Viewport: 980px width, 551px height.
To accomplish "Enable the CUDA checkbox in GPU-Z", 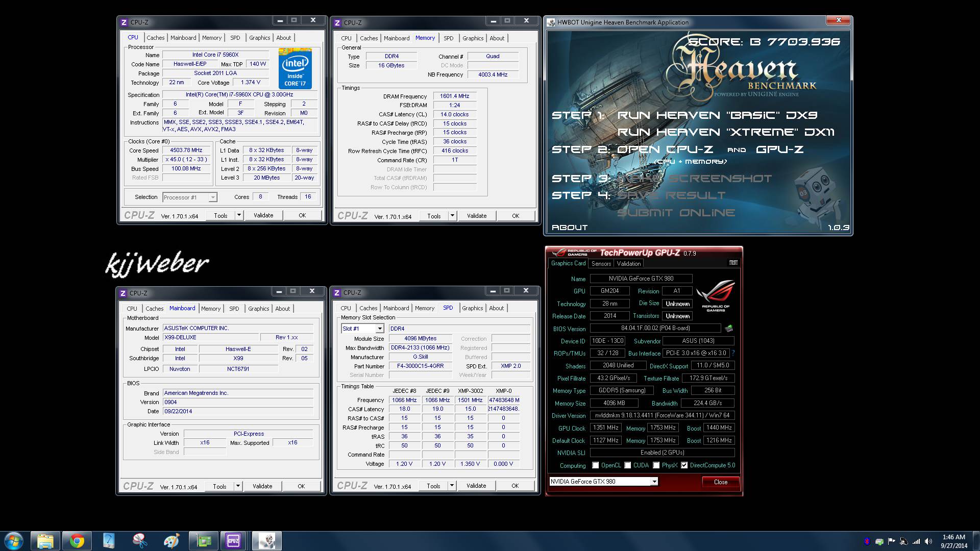I will tap(627, 465).
